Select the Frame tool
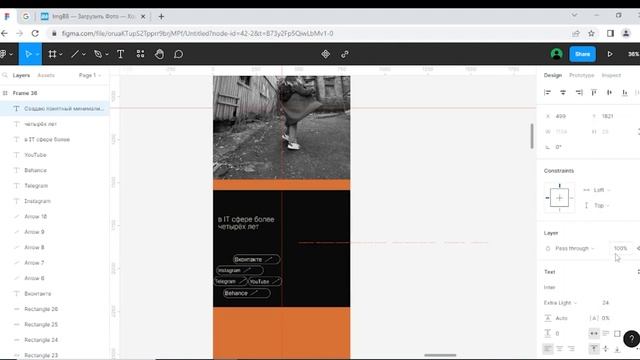 [52, 54]
